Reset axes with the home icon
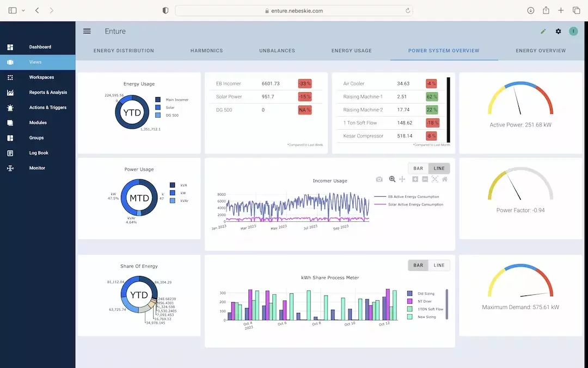 tap(445, 179)
